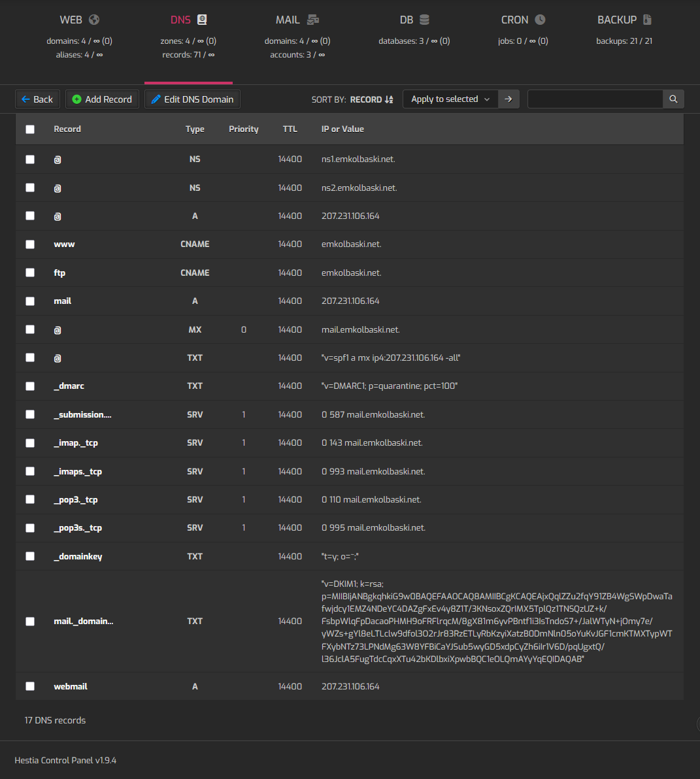Open the Apply to selected dropdown

click(450, 99)
